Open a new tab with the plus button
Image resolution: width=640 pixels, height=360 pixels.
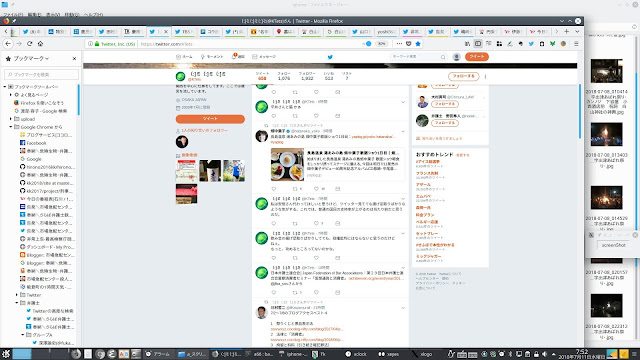(x=567, y=31)
